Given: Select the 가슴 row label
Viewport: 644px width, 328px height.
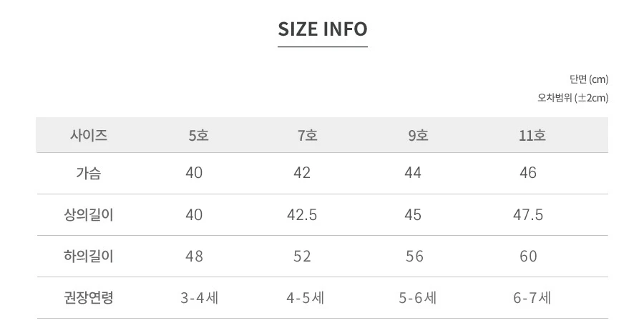Looking at the screenshot, I should click(x=88, y=173).
